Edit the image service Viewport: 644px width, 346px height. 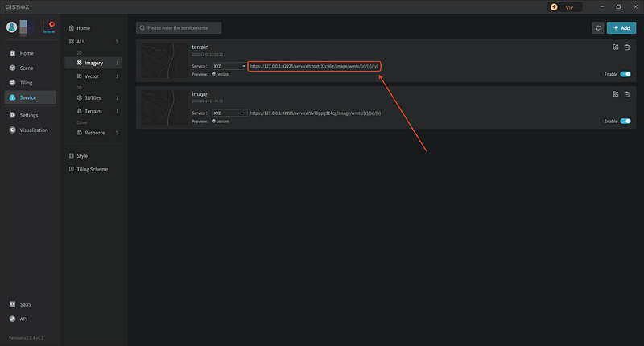point(616,94)
